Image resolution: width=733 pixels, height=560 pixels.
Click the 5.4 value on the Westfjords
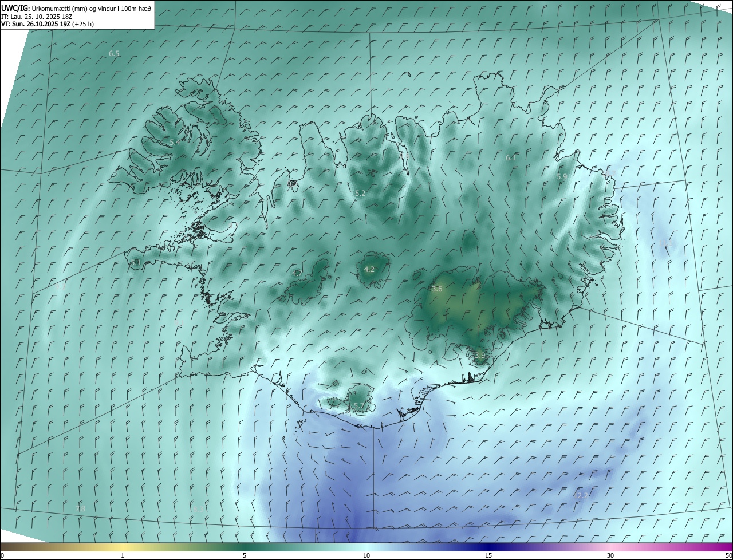(x=175, y=142)
